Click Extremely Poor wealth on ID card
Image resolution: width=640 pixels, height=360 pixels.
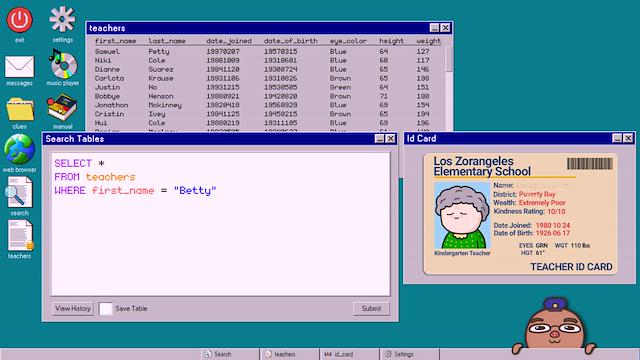click(x=542, y=203)
